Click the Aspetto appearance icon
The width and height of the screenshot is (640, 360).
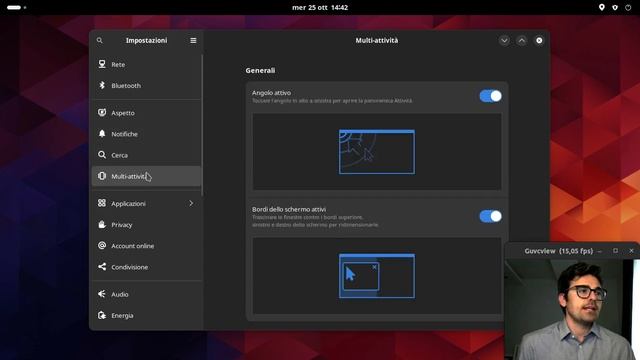click(x=102, y=113)
